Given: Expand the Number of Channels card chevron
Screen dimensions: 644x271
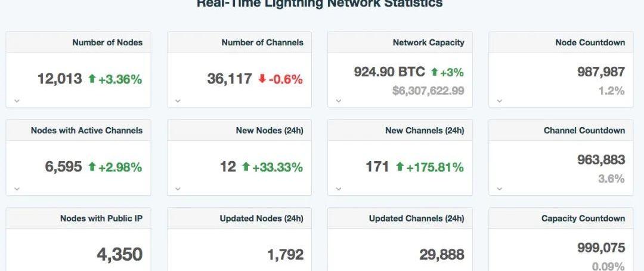Looking at the screenshot, I should (178, 100).
